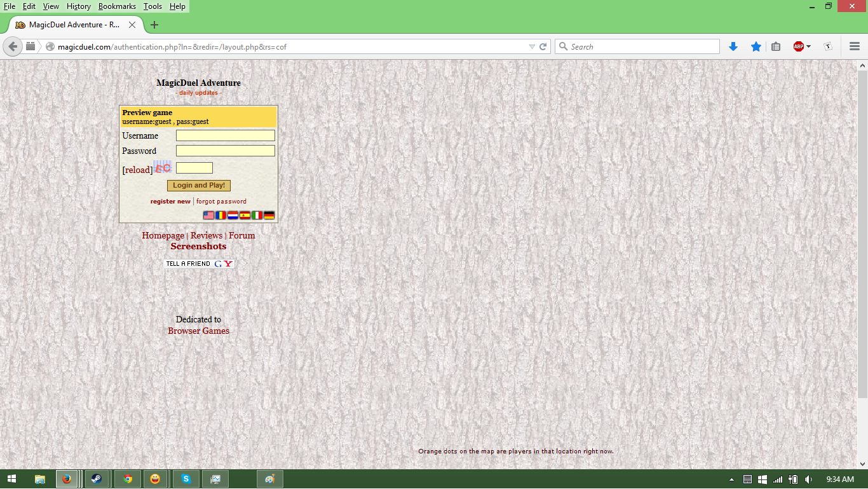Open the Paint app taskbar icon

(270, 479)
